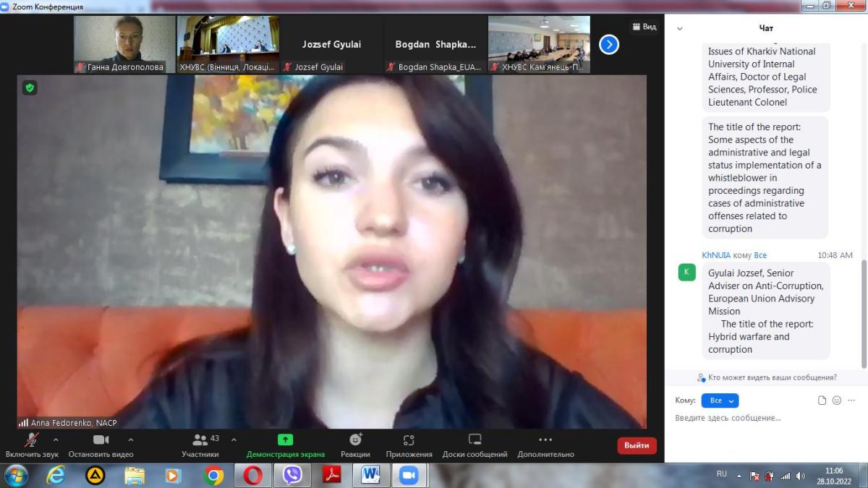Click Anna Fedorenko, NACP name label
Viewport: 868px width, 488px height.
74,423
